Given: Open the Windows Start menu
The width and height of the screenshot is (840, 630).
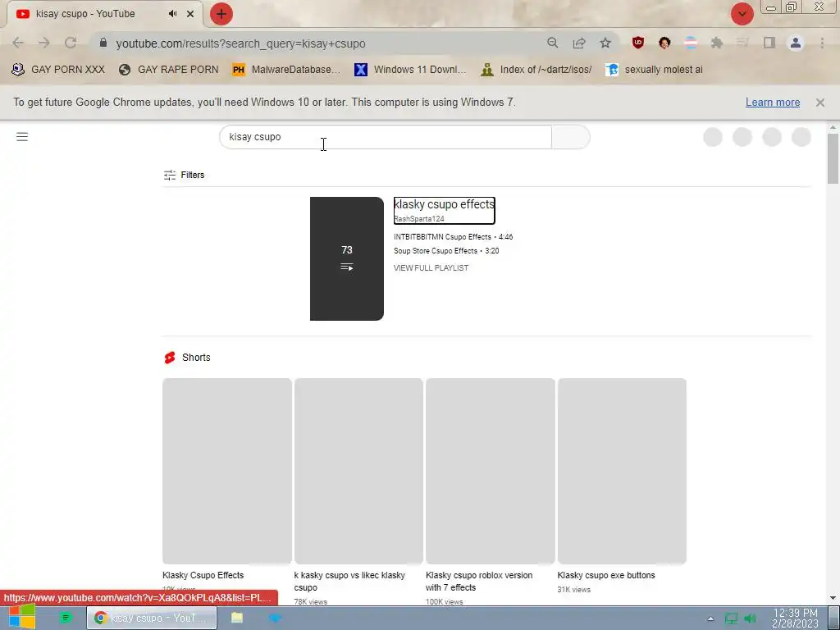Looking at the screenshot, I should (22, 617).
